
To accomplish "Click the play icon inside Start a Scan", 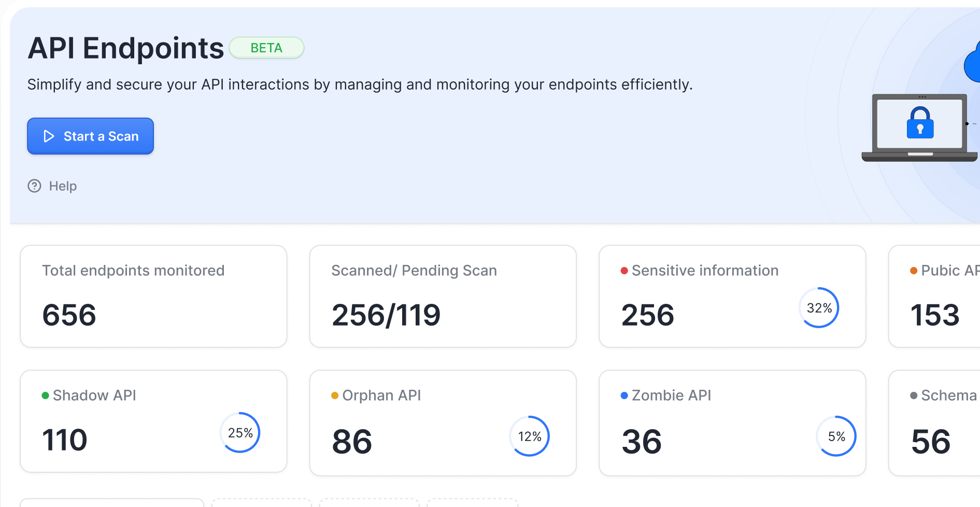I will coord(49,136).
